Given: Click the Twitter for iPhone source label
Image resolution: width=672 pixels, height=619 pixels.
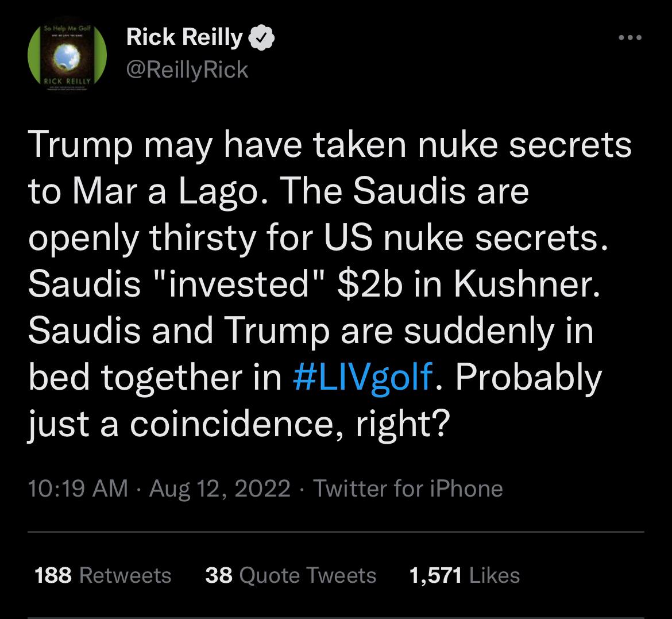Looking at the screenshot, I should tap(408, 489).
